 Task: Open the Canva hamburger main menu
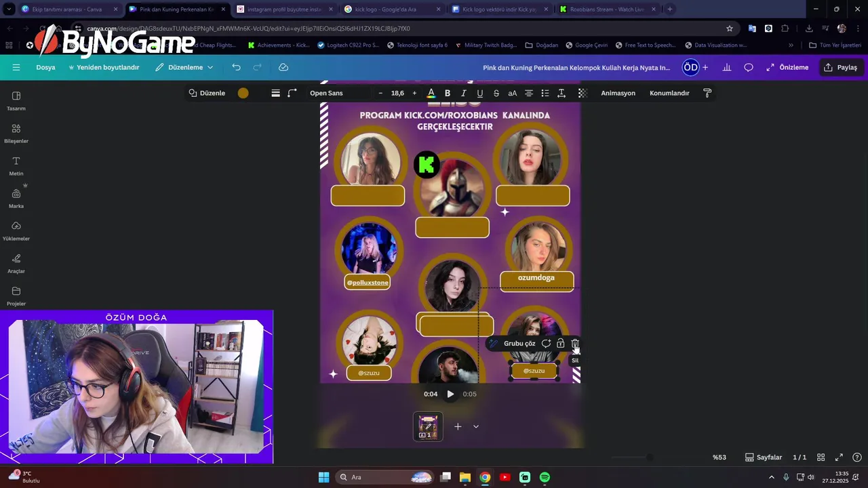pyautogui.click(x=16, y=67)
